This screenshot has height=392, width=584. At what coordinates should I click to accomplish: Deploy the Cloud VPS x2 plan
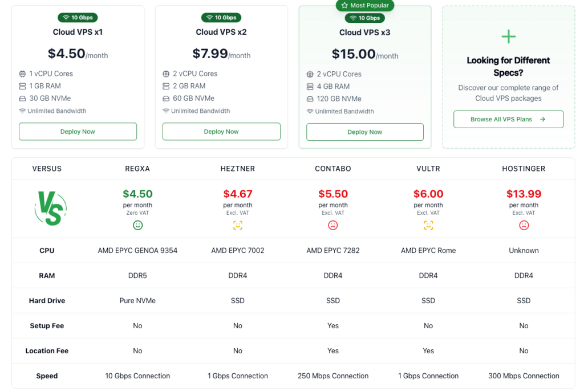221,132
